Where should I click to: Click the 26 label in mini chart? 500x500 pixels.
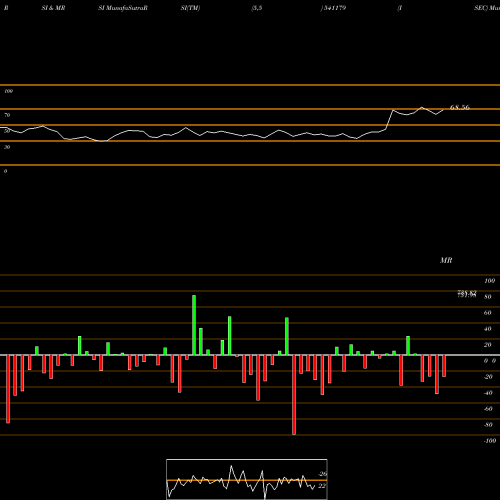(x=322, y=474)
